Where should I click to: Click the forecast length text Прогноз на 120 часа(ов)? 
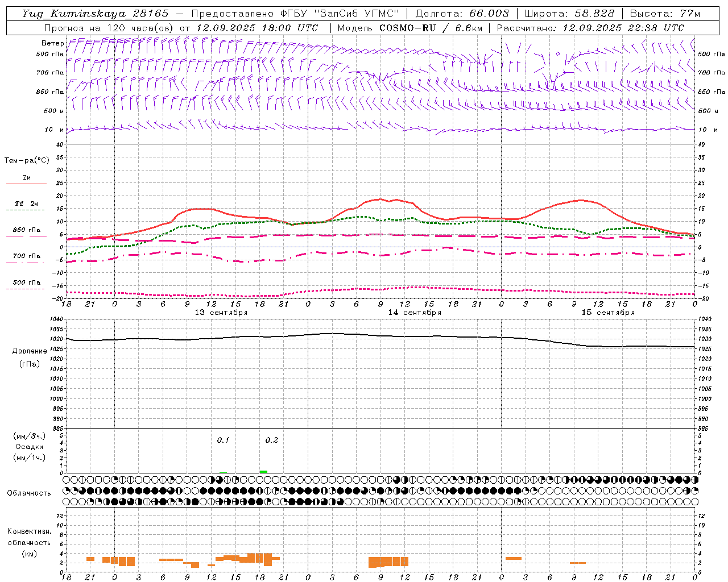pos(109,28)
